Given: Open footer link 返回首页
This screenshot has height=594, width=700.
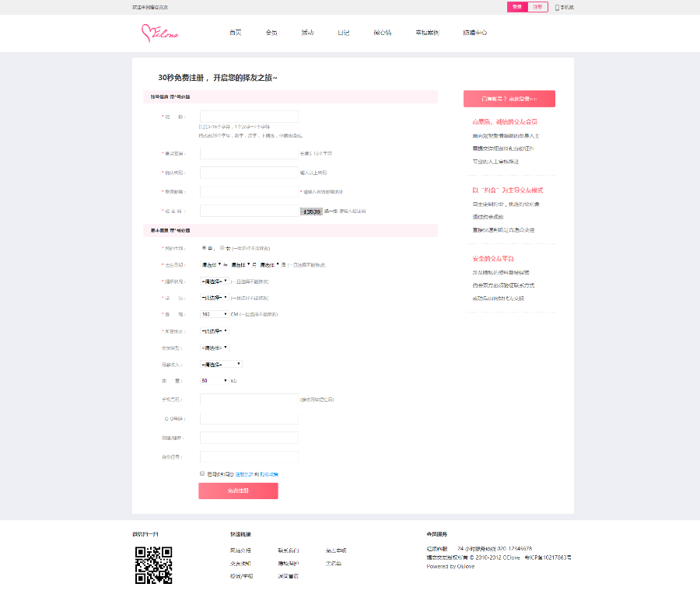Looking at the screenshot, I should 289,577.
